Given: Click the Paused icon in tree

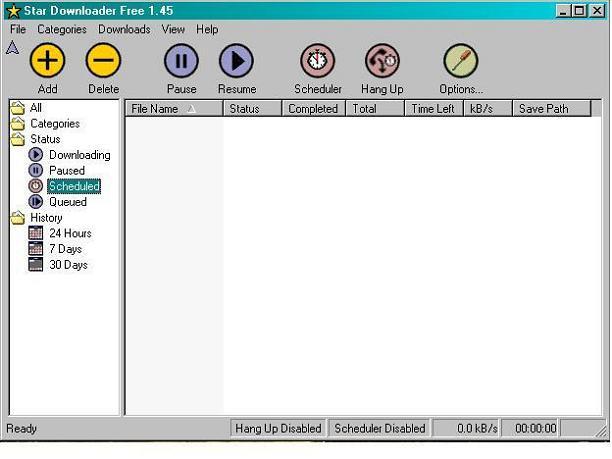Looking at the screenshot, I should click(36, 170).
